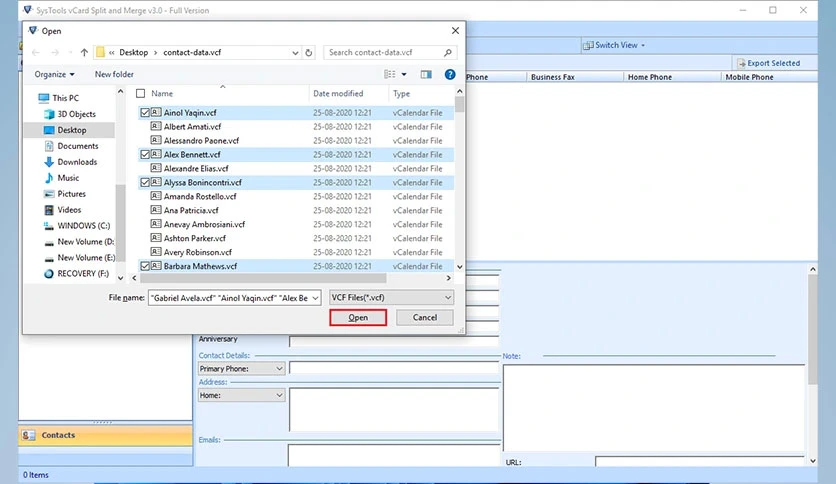Open the blue Help question icon
836x484 pixels.
point(450,74)
